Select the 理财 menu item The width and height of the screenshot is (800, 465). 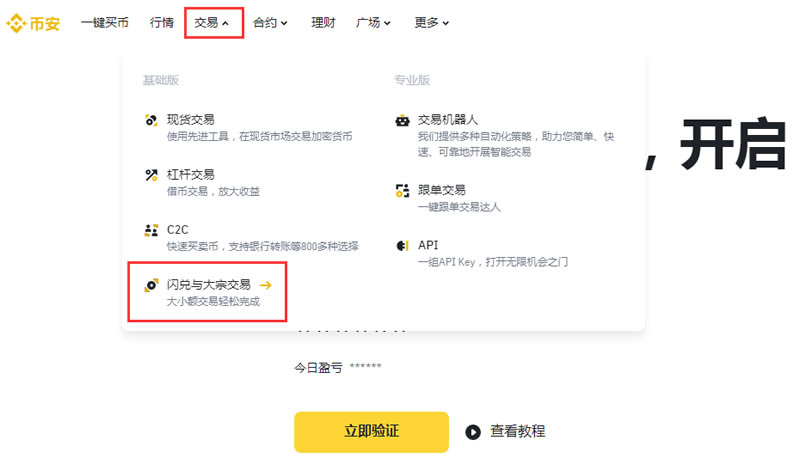click(324, 22)
